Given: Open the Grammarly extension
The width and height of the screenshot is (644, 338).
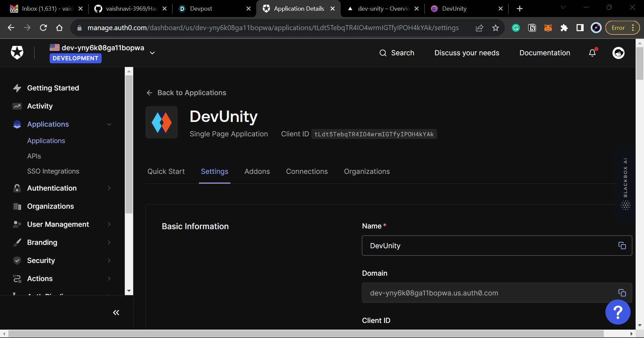Looking at the screenshot, I should [x=516, y=28].
